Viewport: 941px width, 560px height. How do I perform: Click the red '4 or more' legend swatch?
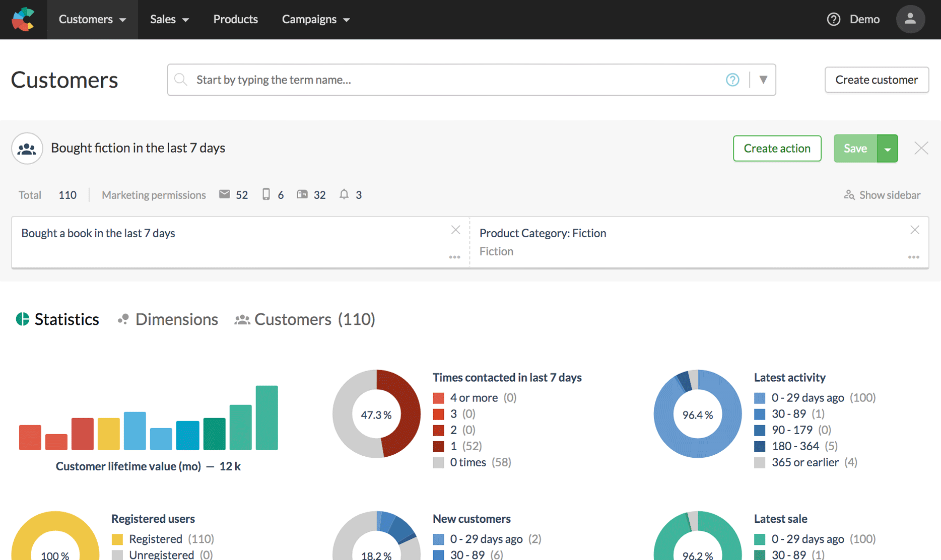coord(438,398)
